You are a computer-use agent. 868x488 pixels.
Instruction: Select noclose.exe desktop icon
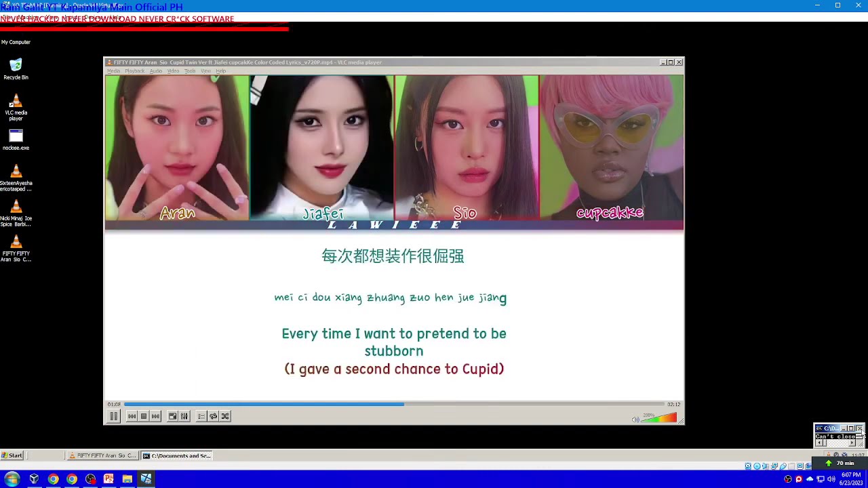click(16, 140)
